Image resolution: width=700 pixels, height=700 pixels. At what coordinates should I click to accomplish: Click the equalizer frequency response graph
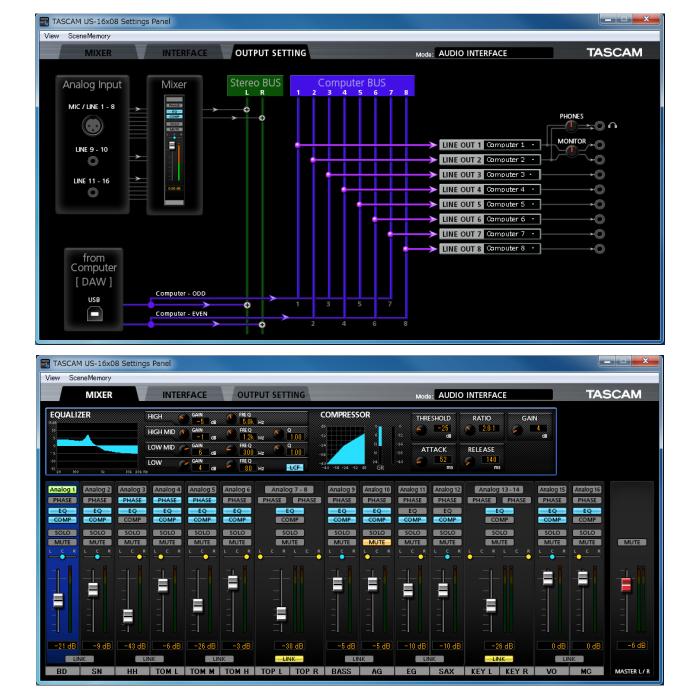97,446
